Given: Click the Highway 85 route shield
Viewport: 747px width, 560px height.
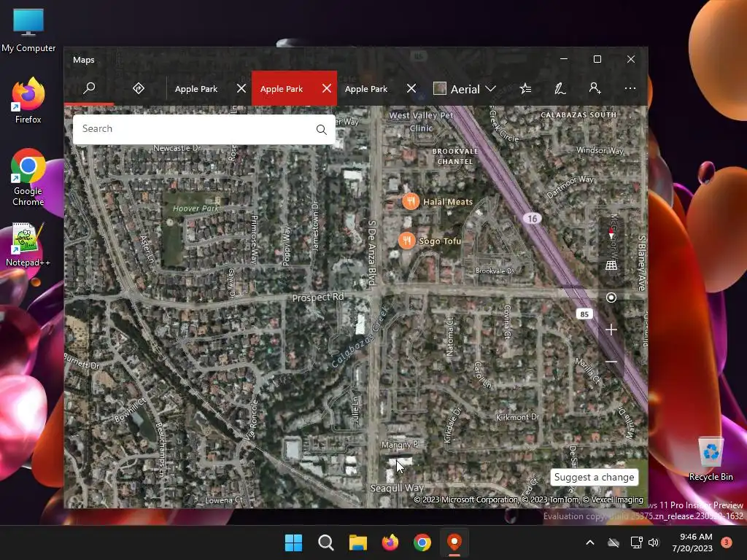Looking at the screenshot, I should click(584, 314).
